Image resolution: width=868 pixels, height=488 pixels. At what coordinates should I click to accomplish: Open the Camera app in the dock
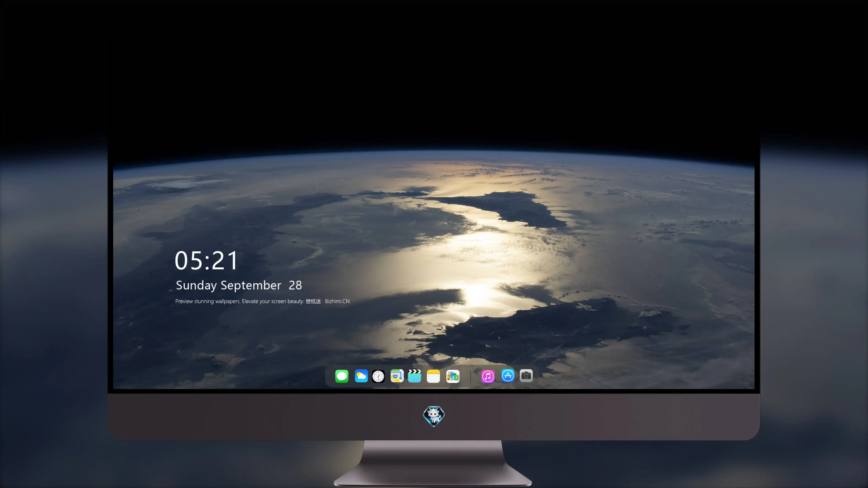click(526, 375)
